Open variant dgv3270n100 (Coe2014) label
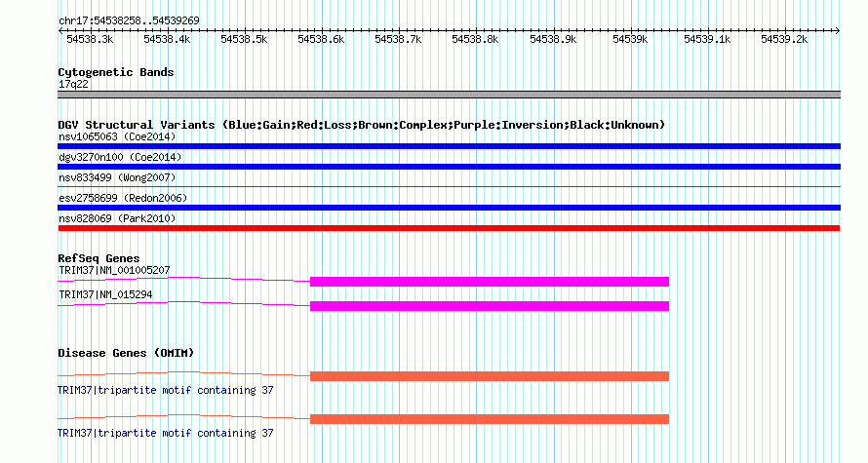The width and height of the screenshot is (868, 463). point(120,157)
